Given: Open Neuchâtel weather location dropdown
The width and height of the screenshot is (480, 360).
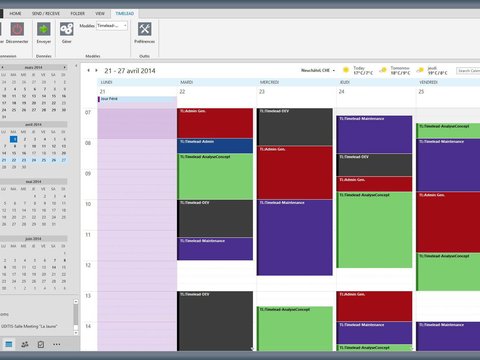Looking at the screenshot, I should point(334,70).
